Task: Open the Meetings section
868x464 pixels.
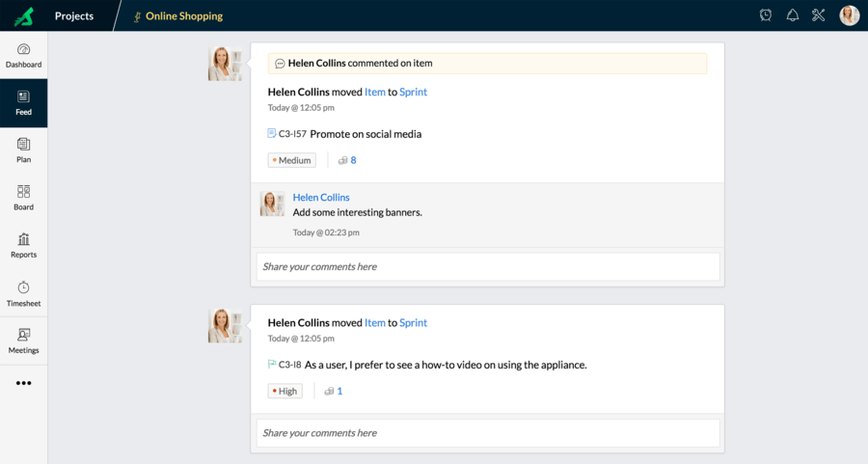Action: pyautogui.click(x=23, y=341)
